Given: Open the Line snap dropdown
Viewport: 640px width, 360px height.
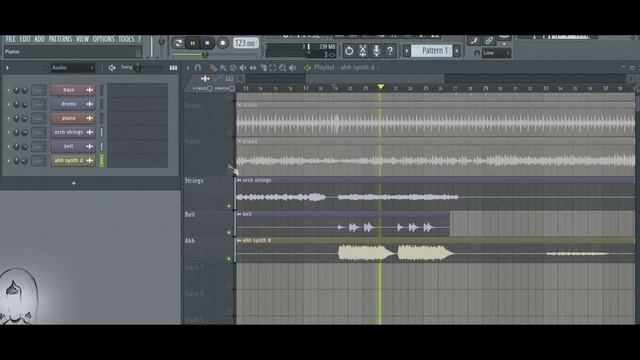Looking at the screenshot, I should 496,53.
